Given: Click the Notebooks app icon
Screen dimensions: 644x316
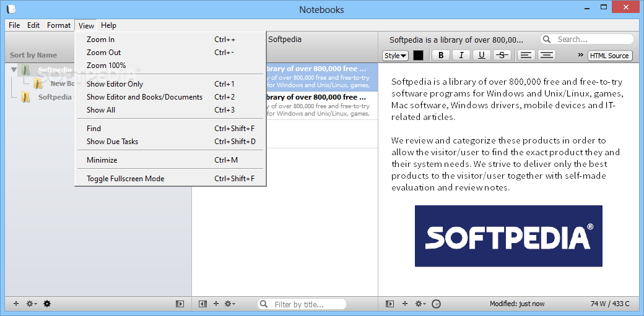Looking at the screenshot, I should coord(11,9).
